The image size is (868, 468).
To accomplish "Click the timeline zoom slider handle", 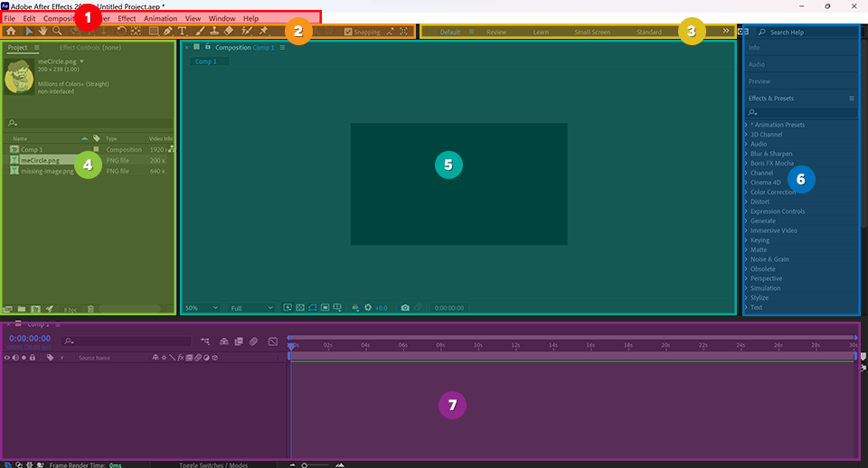I will click(305, 465).
